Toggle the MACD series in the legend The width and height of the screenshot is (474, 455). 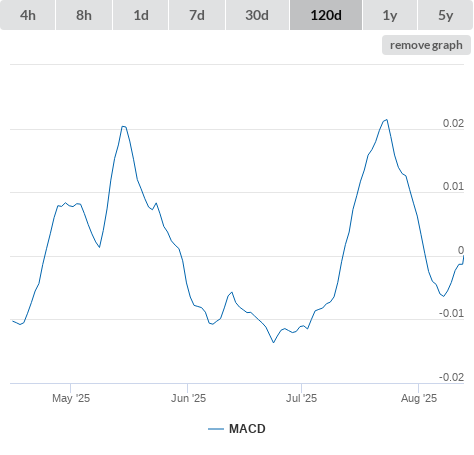pyautogui.click(x=237, y=429)
